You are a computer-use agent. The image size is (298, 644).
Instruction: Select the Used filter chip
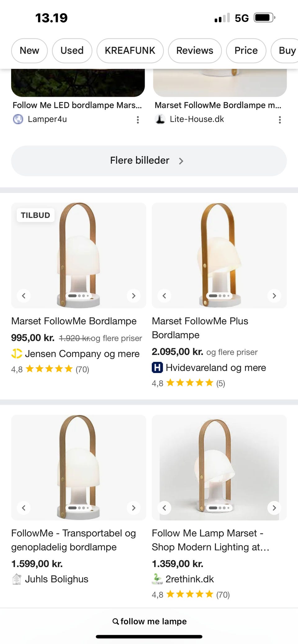click(x=72, y=51)
